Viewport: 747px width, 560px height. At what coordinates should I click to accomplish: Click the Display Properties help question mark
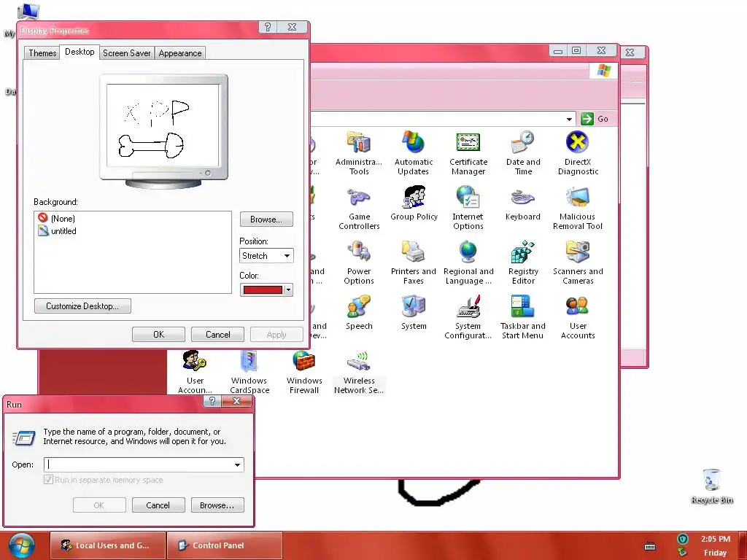[267, 28]
